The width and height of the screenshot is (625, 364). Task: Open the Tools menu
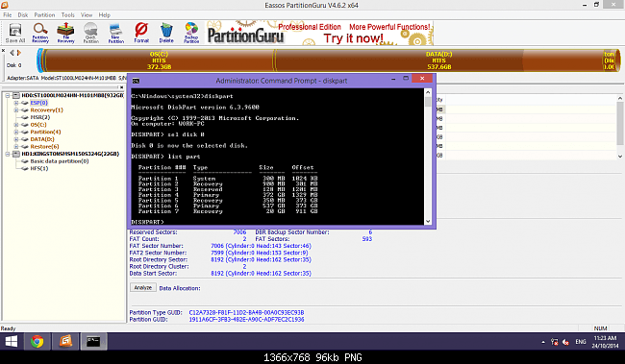pos(67,14)
